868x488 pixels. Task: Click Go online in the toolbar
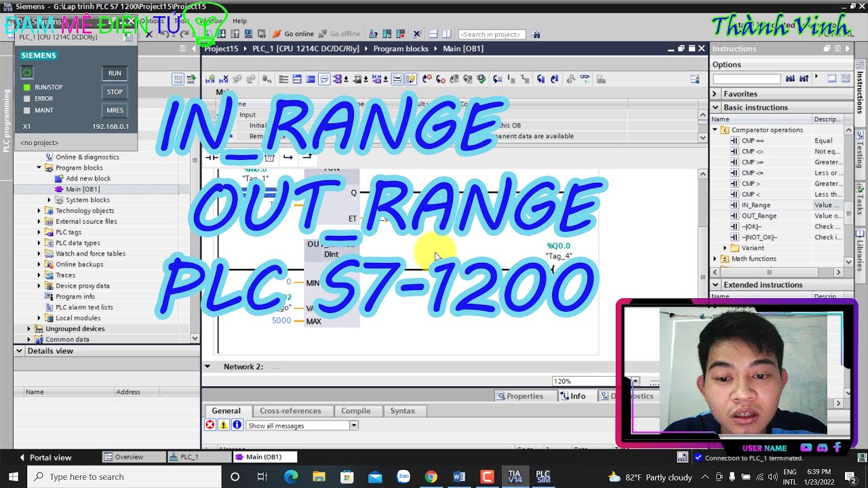tap(293, 34)
